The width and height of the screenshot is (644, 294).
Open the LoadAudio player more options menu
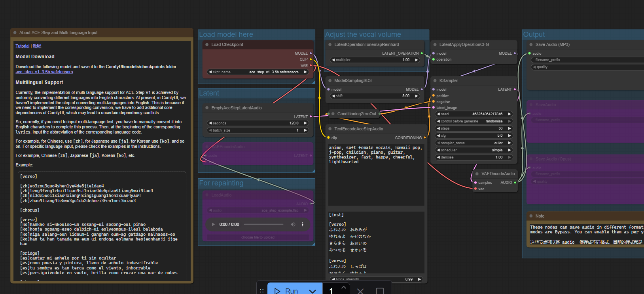pyautogui.click(x=303, y=224)
